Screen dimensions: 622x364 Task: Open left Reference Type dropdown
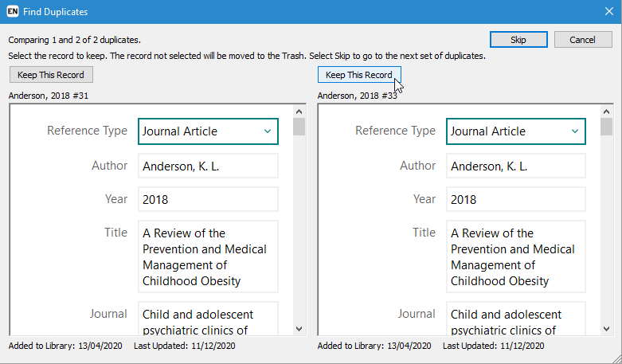pyautogui.click(x=208, y=131)
